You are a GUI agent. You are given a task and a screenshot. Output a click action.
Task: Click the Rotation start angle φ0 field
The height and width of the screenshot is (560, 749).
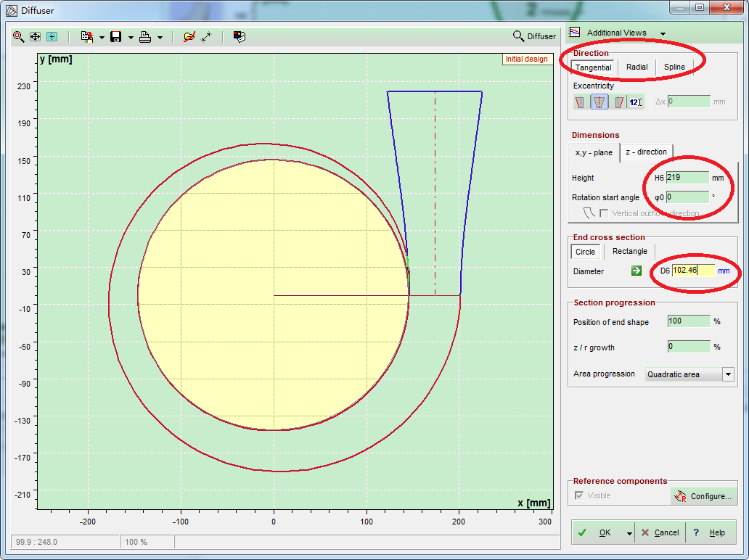[x=687, y=197]
